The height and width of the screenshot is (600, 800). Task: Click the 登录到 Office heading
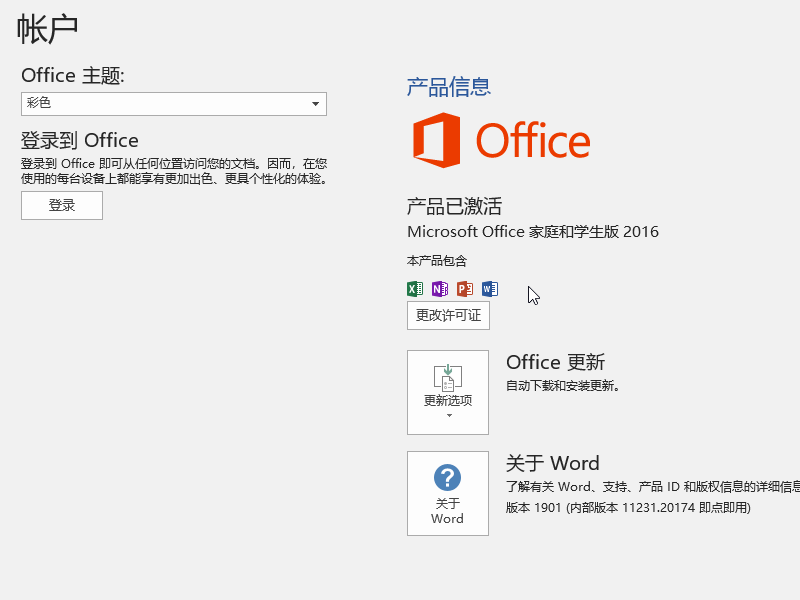point(80,140)
